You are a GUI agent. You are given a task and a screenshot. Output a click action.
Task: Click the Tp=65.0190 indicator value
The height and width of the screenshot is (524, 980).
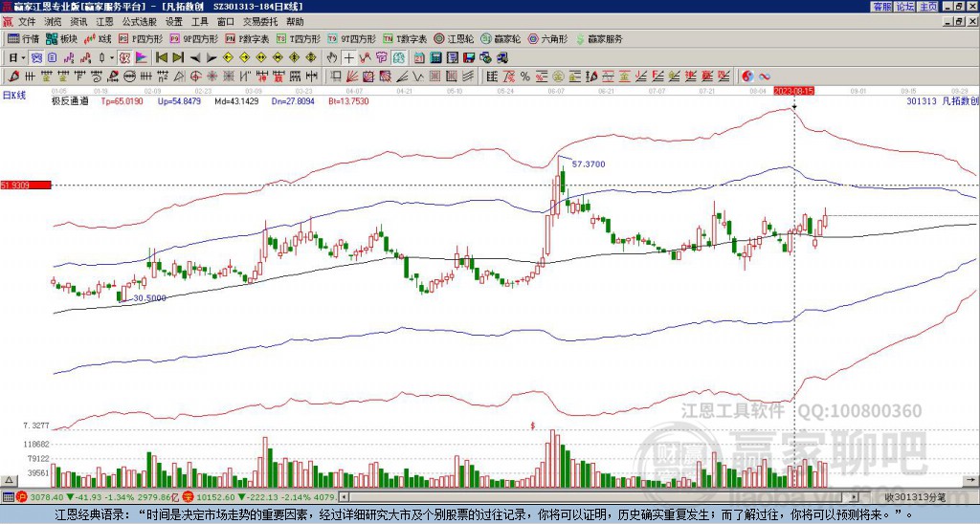(x=122, y=100)
